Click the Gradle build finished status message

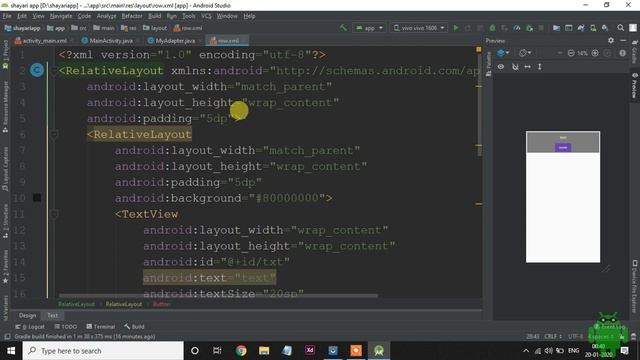coord(84,336)
